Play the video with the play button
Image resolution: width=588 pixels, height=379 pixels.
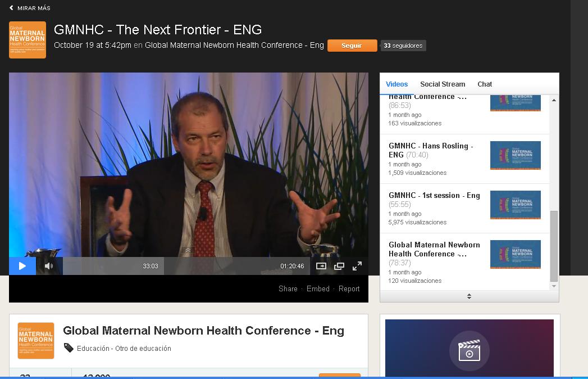[x=22, y=266]
